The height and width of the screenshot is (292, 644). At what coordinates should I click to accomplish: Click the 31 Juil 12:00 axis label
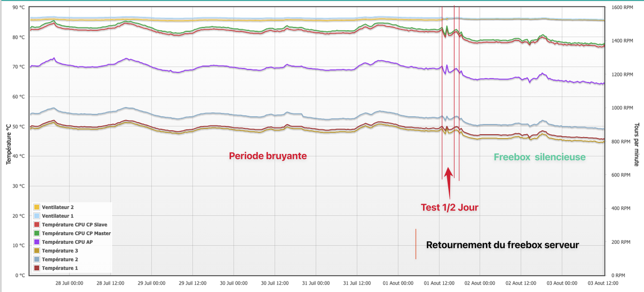pyautogui.click(x=357, y=283)
